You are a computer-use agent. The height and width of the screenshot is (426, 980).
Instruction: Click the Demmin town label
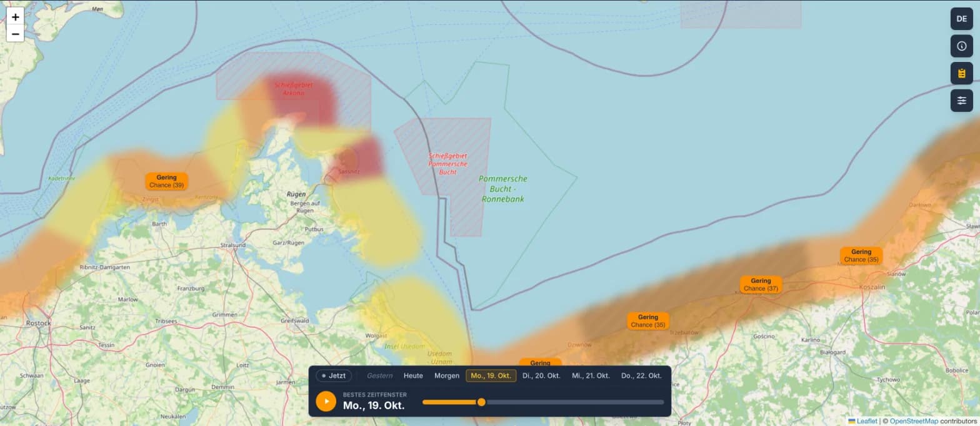pos(223,387)
